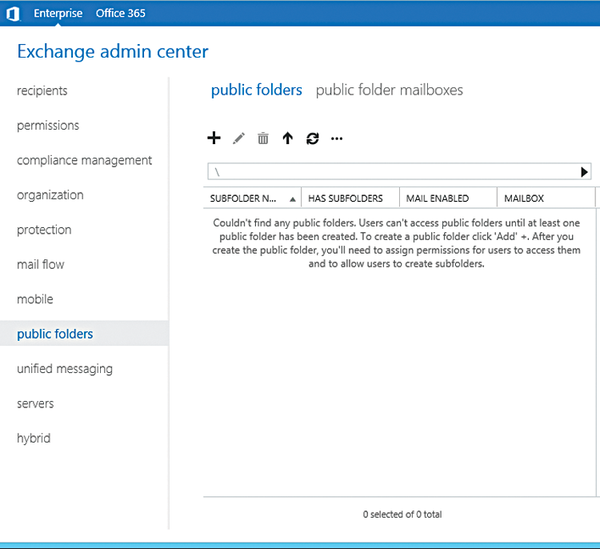Sort by the Subfolder Name column
600x549 pixels.
[253, 198]
